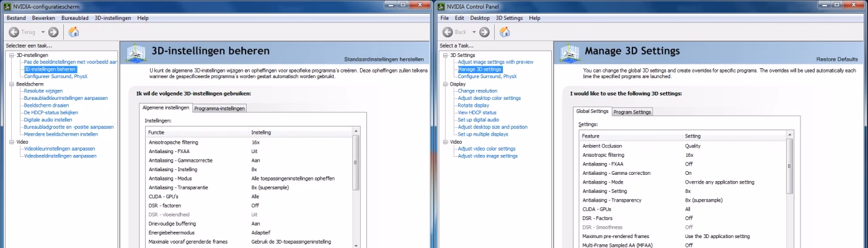Image resolution: width=868 pixels, height=248 pixels.
Task: Click the Instelling column header
Action: pyautogui.click(x=299, y=132)
